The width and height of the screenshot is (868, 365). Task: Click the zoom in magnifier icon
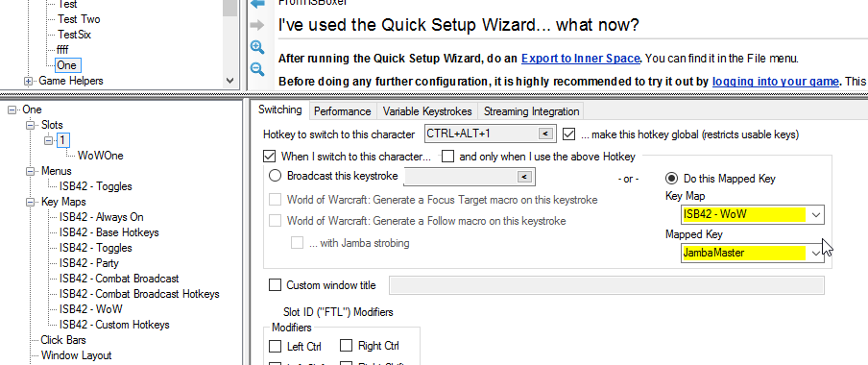coord(257,47)
